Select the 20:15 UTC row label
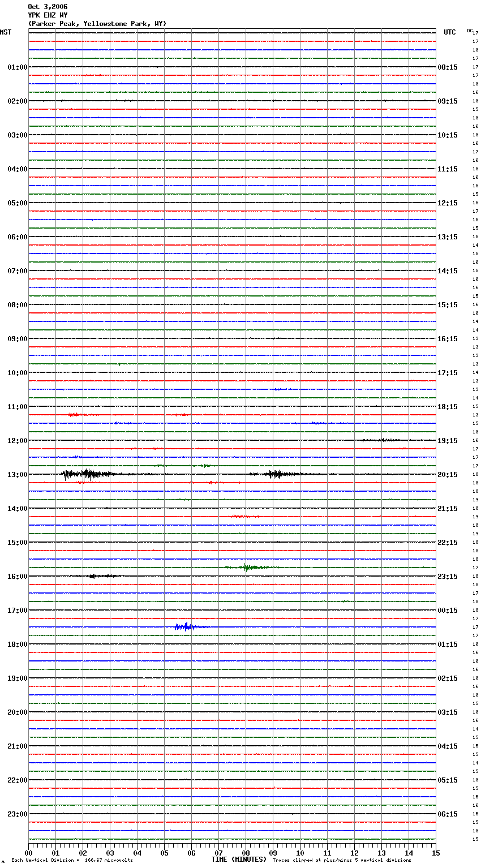481x868 pixels. point(448,475)
